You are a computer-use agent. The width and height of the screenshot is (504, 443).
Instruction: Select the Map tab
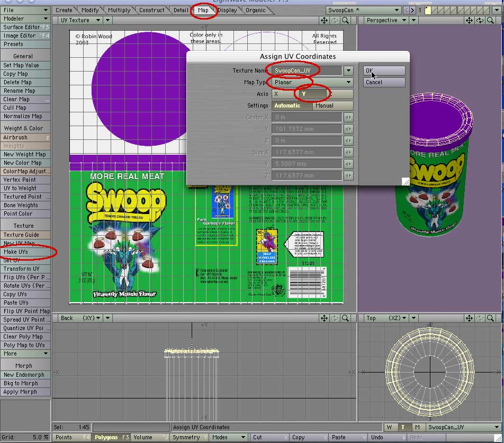pyautogui.click(x=203, y=10)
